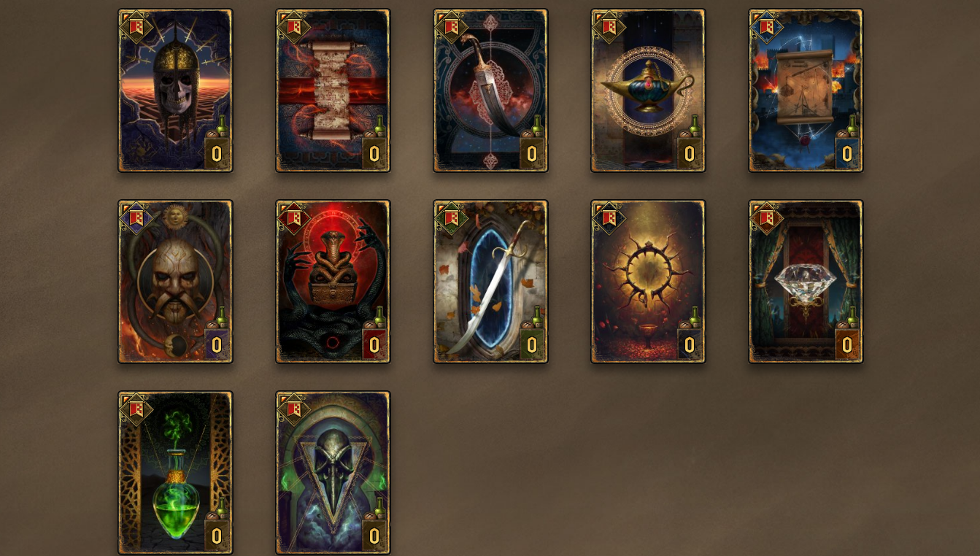The width and height of the screenshot is (980, 556).
Task: Select the green potion flask card
Action: point(175,473)
